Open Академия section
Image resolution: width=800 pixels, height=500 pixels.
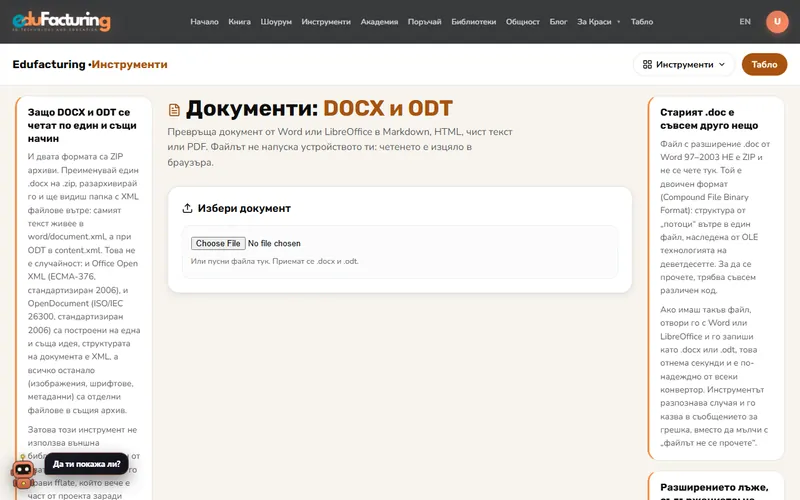click(x=379, y=21)
